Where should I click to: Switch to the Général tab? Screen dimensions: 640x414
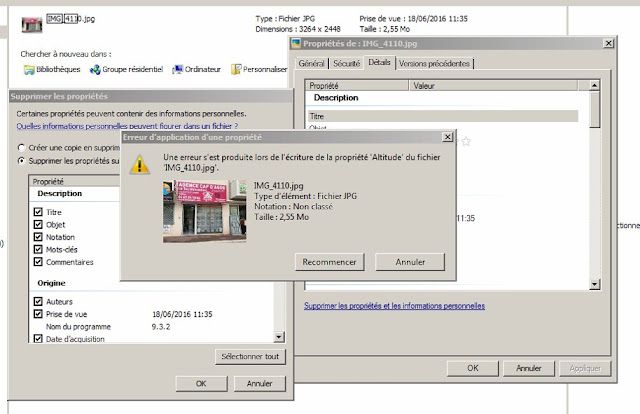(311, 64)
